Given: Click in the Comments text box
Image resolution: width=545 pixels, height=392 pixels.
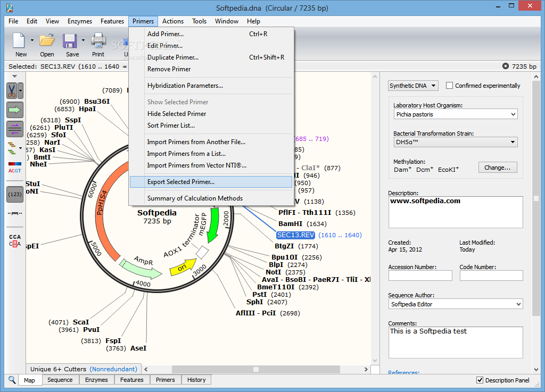Looking at the screenshot, I should (x=456, y=343).
